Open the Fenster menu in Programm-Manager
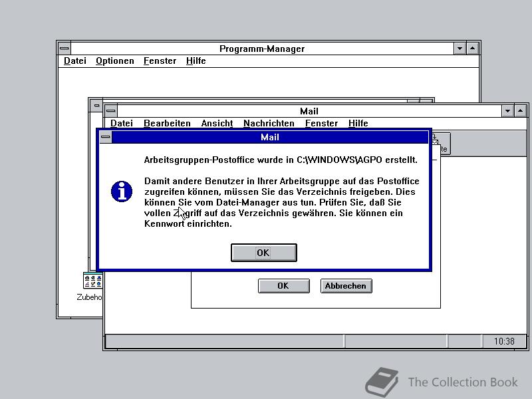 pos(160,61)
